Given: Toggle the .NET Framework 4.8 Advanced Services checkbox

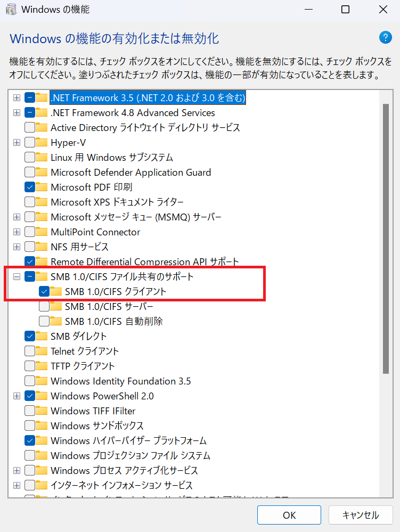Looking at the screenshot, I should pyautogui.click(x=30, y=113).
